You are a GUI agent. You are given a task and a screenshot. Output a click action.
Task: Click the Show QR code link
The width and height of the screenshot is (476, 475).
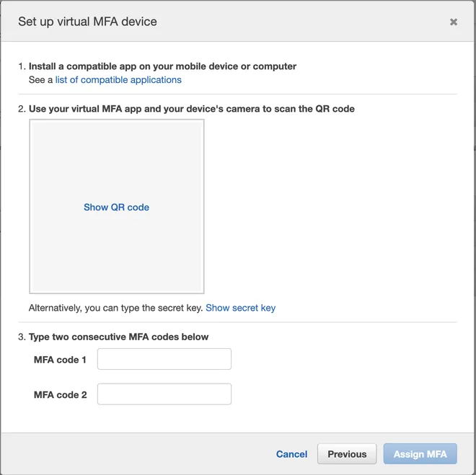117,207
